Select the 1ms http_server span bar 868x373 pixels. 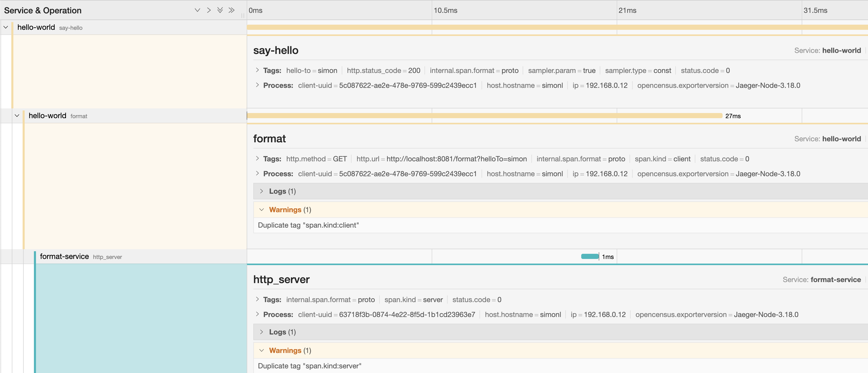coord(590,256)
